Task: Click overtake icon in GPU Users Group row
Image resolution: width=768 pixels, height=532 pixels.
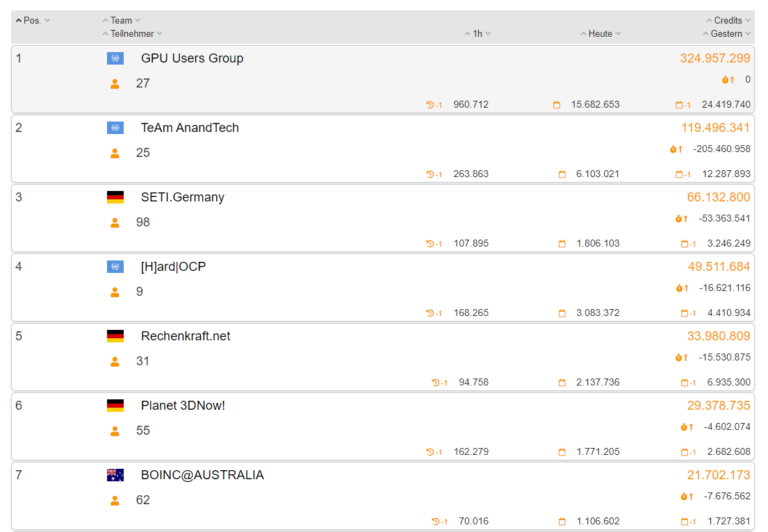Action: point(728,80)
